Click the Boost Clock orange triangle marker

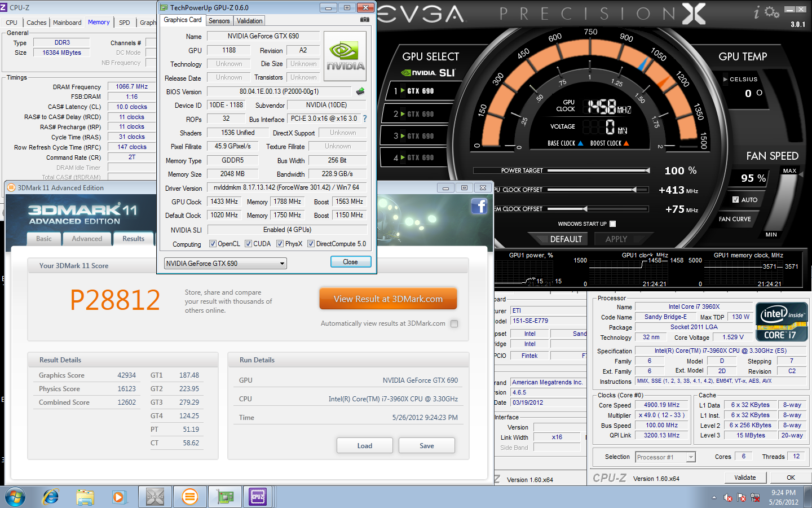(x=626, y=143)
